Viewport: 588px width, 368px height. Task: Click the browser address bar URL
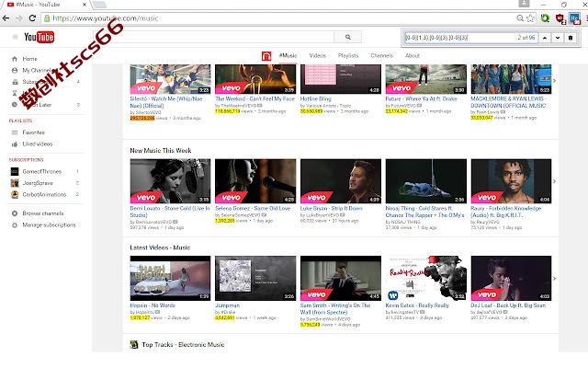106,18
